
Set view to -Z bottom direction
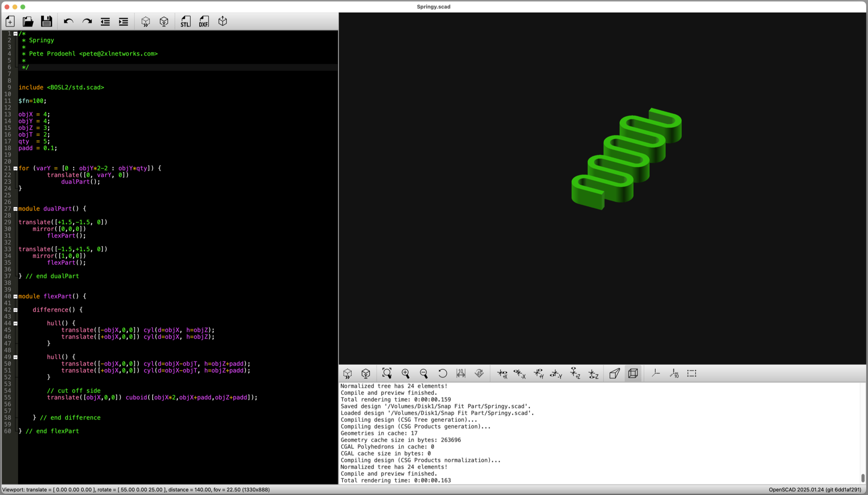click(594, 373)
